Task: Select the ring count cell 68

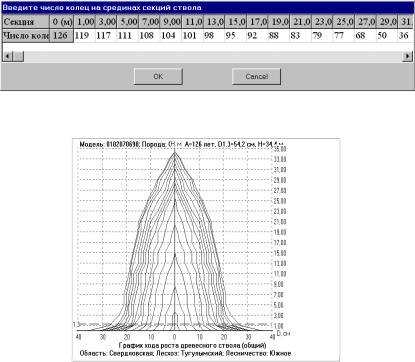Action: tap(366, 36)
